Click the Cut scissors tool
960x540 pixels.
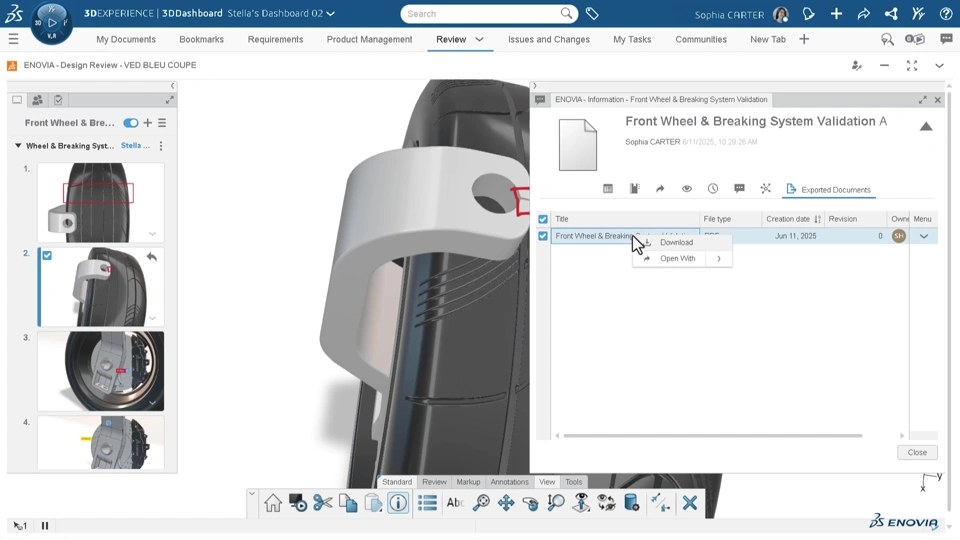323,503
